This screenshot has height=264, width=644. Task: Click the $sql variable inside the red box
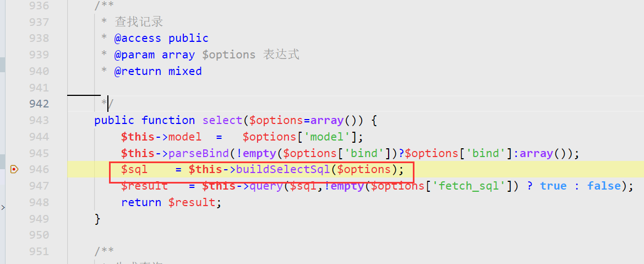point(134,169)
